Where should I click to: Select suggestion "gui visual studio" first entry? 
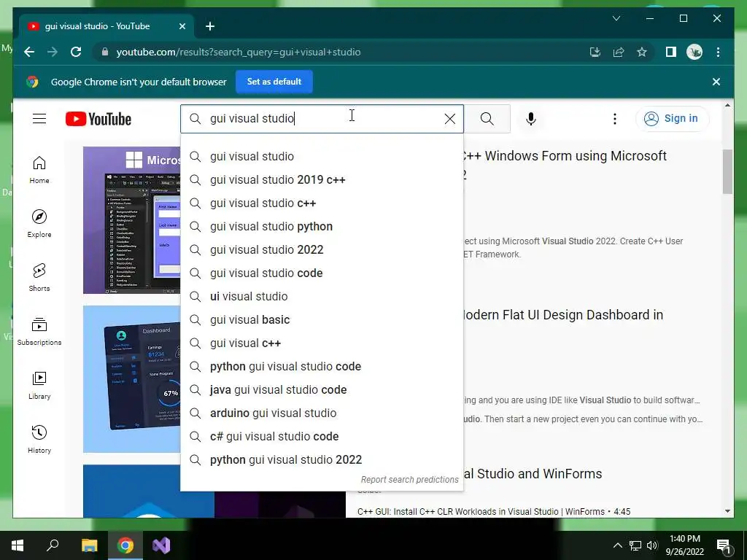pyautogui.click(x=322, y=156)
